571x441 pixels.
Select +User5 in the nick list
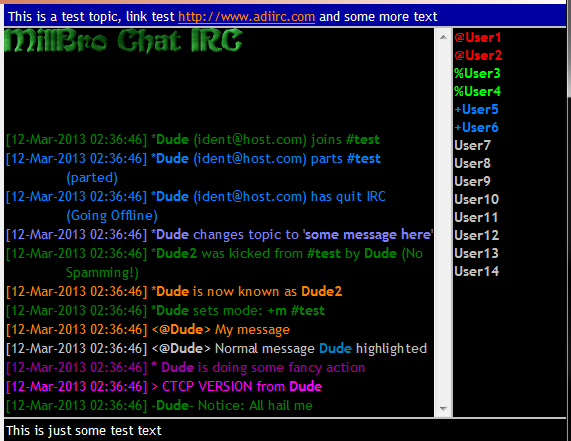click(476, 109)
